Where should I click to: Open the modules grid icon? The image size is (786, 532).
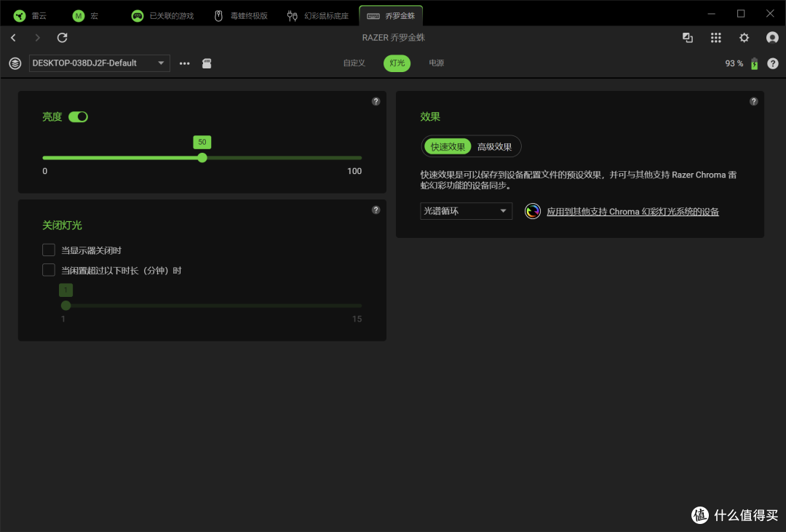(x=716, y=38)
